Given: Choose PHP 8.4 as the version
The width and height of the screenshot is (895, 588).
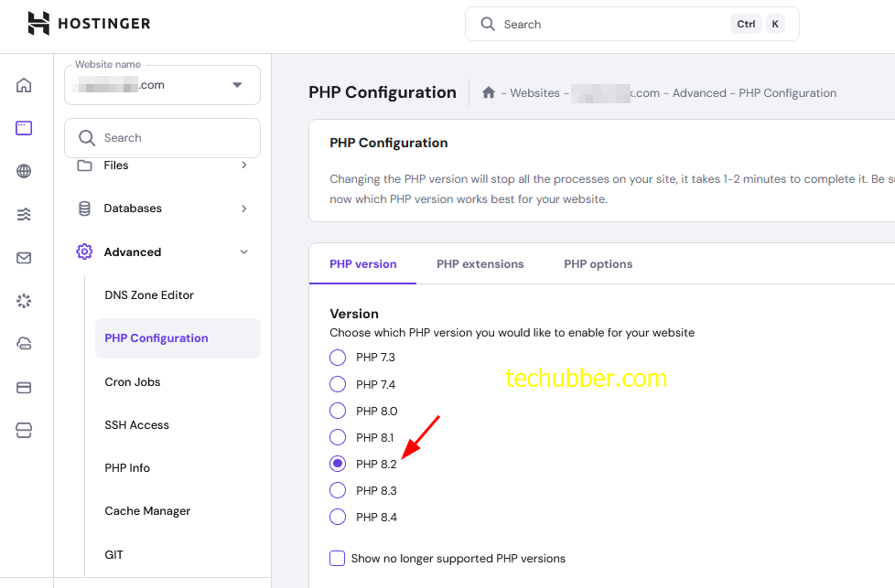Looking at the screenshot, I should pyautogui.click(x=337, y=517).
